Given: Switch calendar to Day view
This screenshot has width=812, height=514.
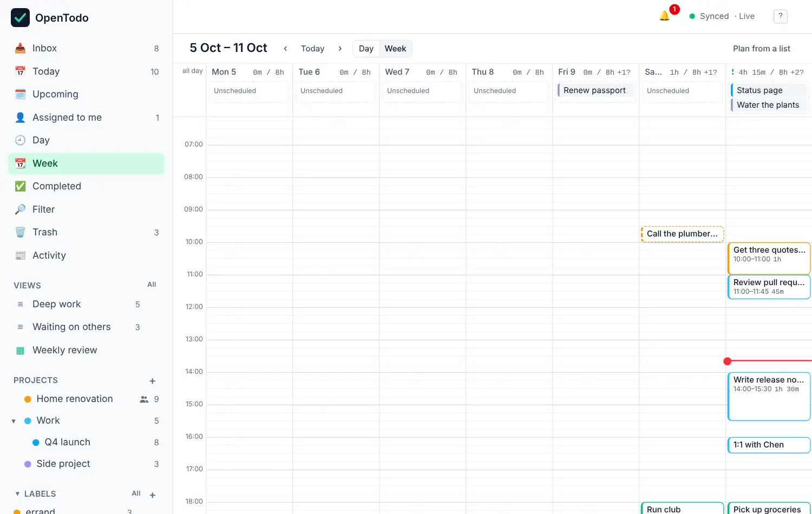Looking at the screenshot, I should (x=366, y=49).
